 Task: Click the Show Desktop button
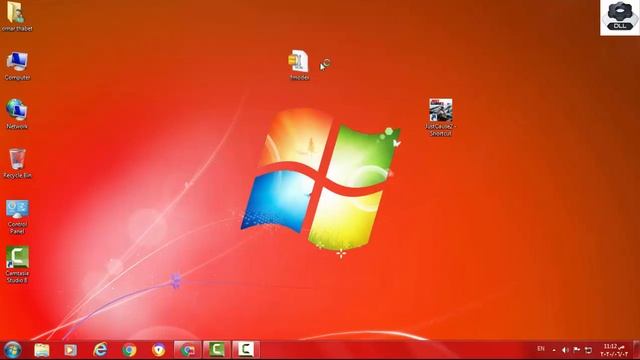tap(637, 350)
